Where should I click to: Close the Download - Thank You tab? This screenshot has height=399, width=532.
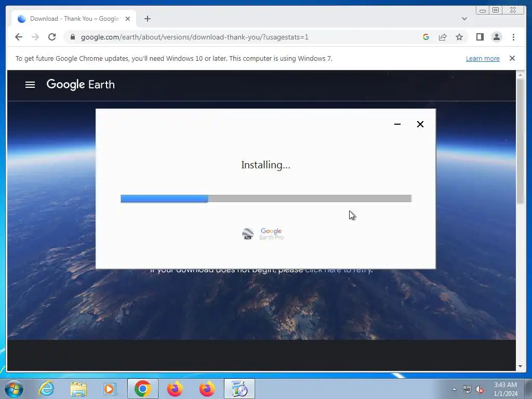128,19
